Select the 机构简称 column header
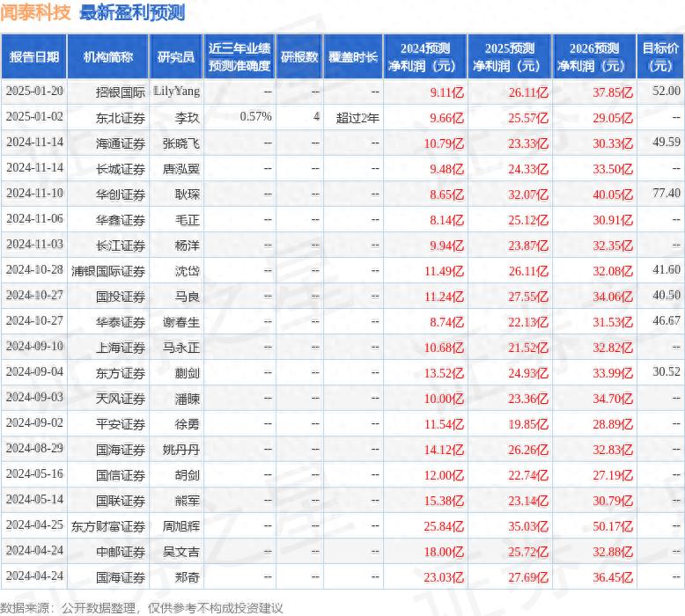The image size is (685, 616). tap(108, 56)
